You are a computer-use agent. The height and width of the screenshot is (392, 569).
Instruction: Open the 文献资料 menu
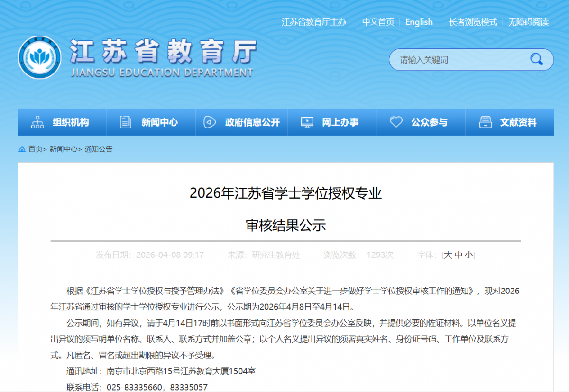click(x=518, y=122)
